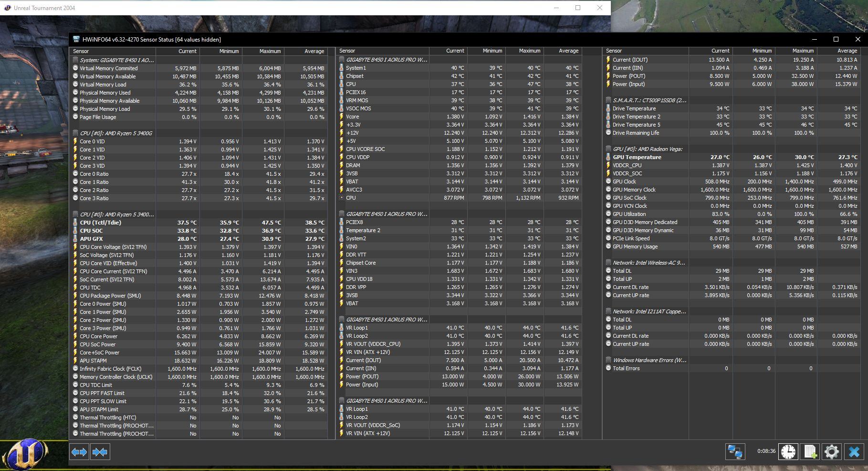Click the icon beside Network: Intel I211AT
This screenshot has height=471, width=868.
click(608, 311)
